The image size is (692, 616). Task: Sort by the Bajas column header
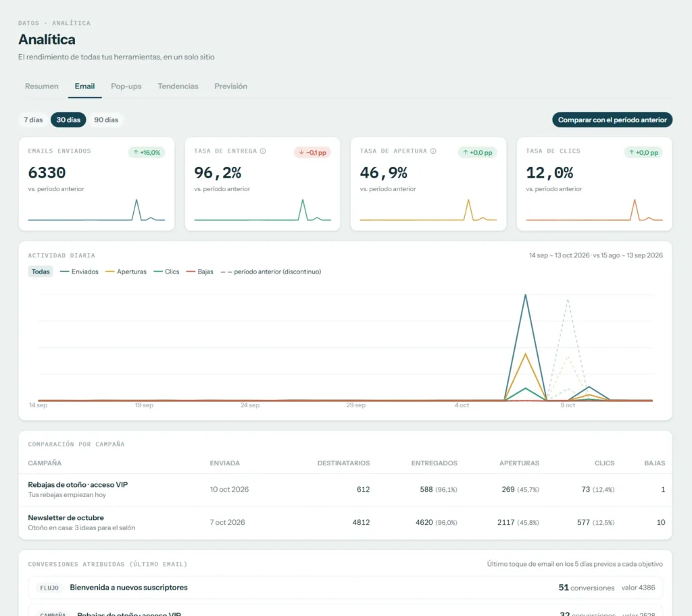pyautogui.click(x=654, y=463)
